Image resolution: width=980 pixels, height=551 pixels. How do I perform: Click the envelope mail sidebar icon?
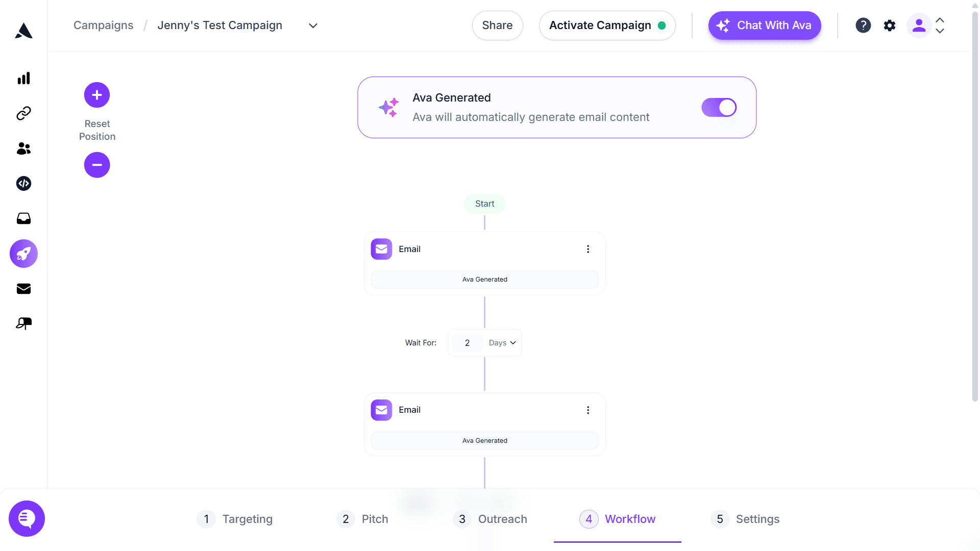point(23,289)
